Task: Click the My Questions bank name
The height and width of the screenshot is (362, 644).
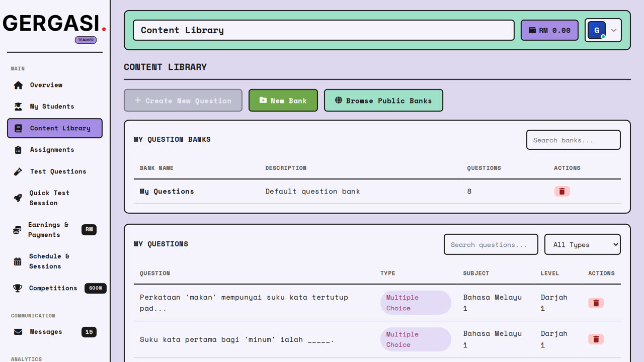Action: tap(167, 192)
